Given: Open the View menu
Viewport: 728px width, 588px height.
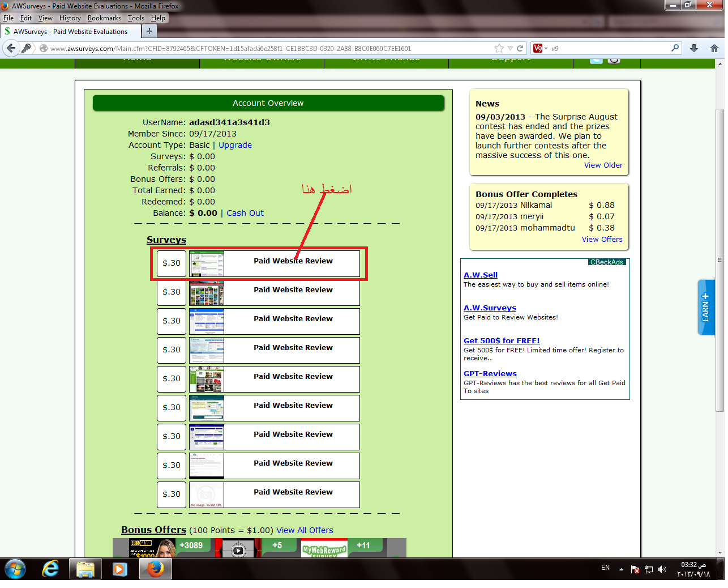Looking at the screenshot, I should [45, 18].
